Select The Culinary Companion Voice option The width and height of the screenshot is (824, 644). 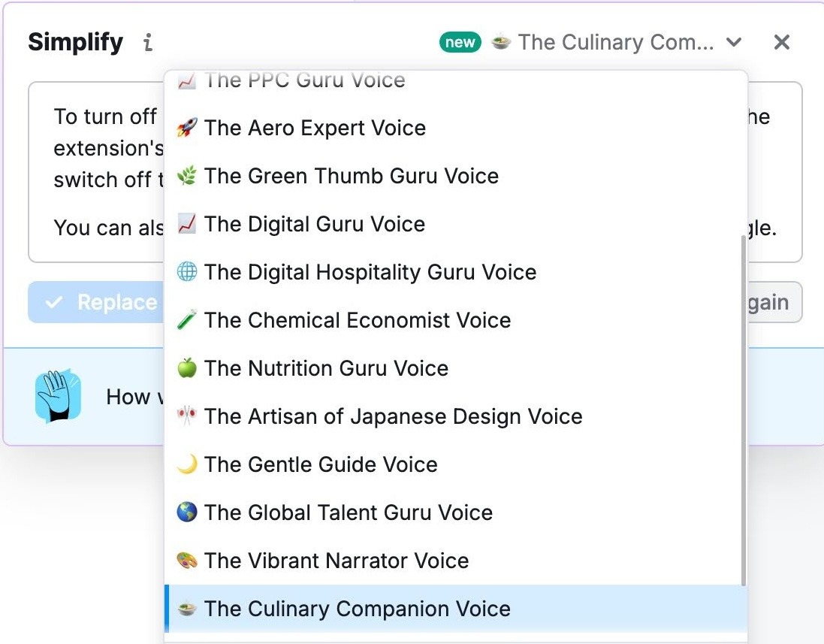pyautogui.click(x=353, y=609)
